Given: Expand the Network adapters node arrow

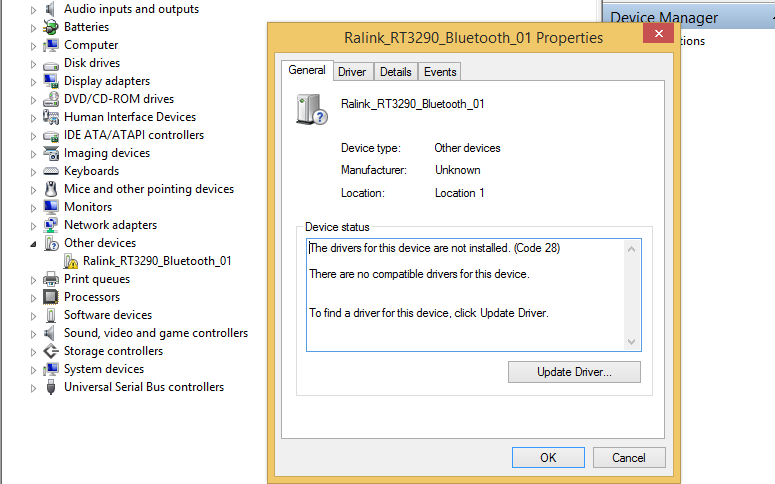Looking at the screenshot, I should [x=33, y=226].
